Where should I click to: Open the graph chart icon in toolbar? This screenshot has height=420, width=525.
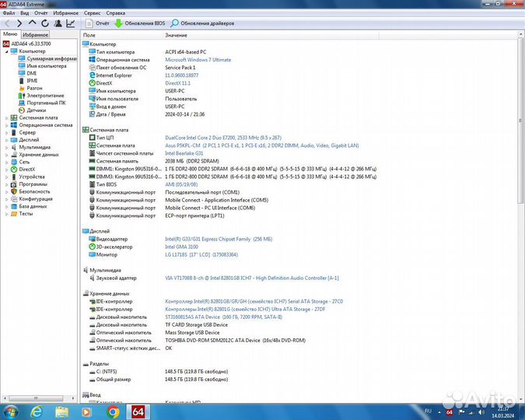click(x=70, y=23)
